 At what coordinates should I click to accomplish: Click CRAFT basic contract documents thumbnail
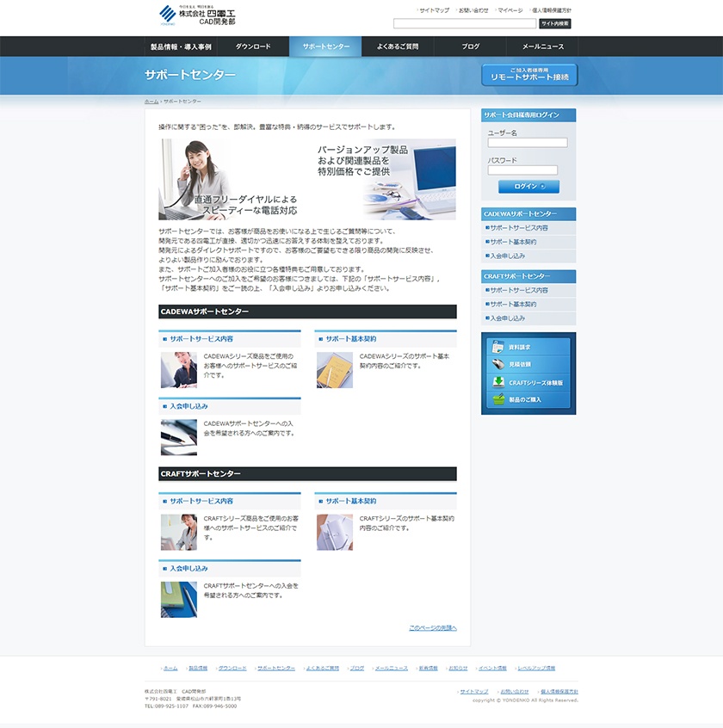[x=334, y=532]
